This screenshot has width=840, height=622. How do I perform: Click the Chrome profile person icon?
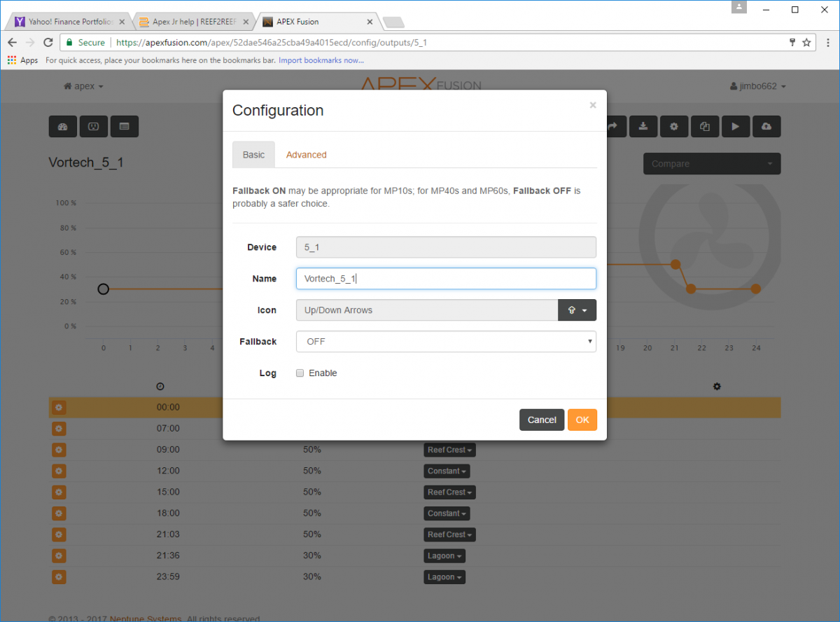coord(741,7)
